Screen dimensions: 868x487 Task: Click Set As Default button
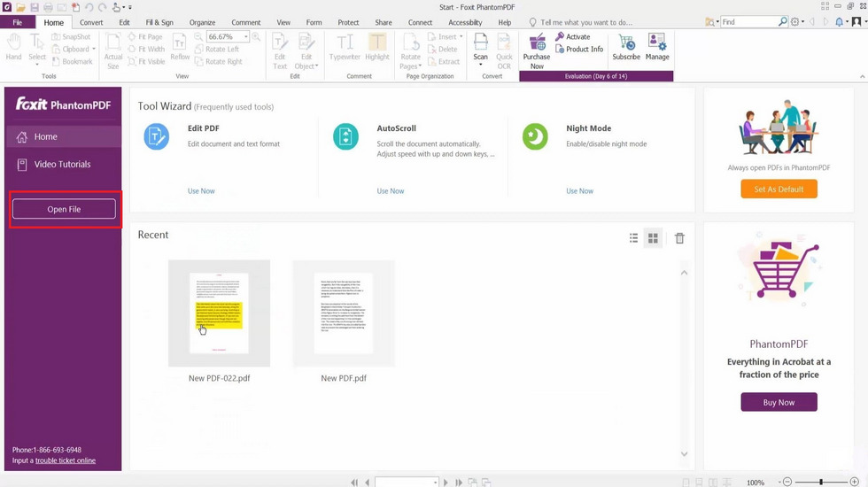pyautogui.click(x=779, y=189)
